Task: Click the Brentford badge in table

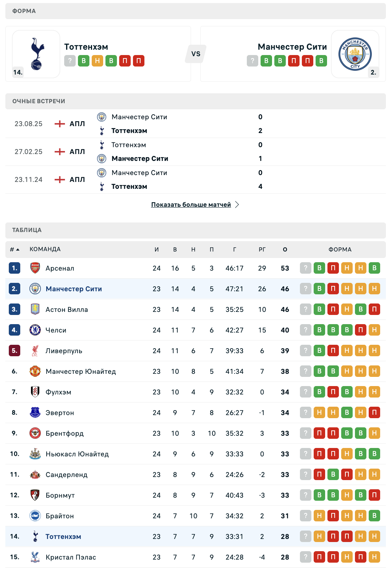Action: click(35, 433)
